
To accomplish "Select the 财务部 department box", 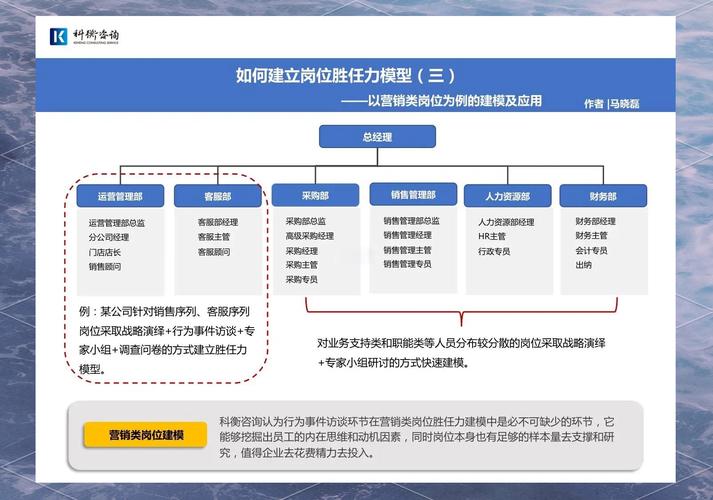I will coord(603,196).
